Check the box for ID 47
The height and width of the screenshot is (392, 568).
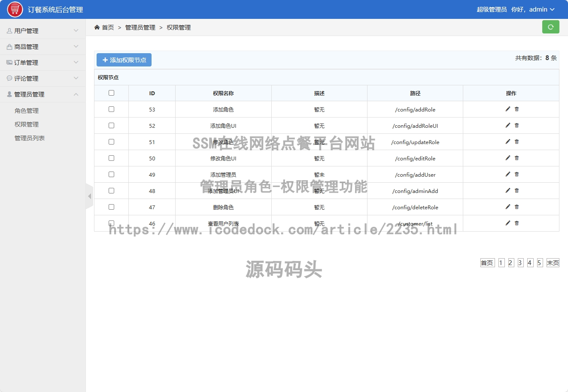[x=111, y=207]
